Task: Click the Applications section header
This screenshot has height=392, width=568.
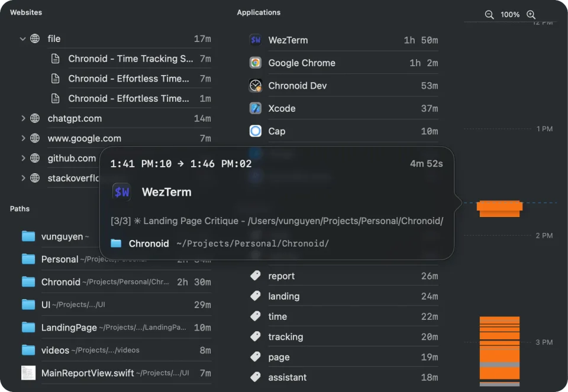Action: pos(259,12)
